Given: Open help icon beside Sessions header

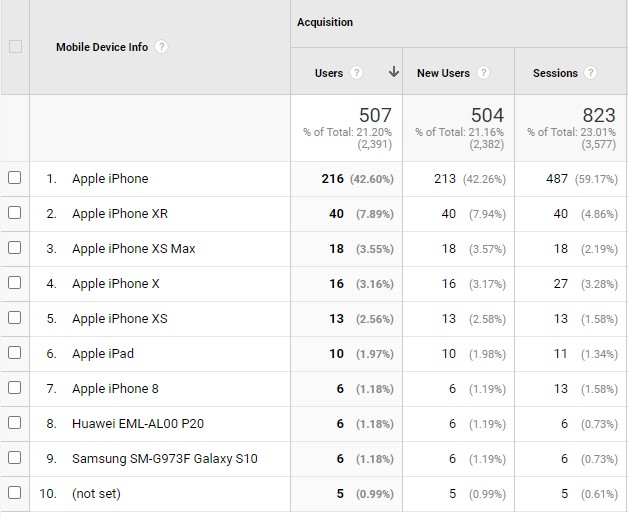Looking at the screenshot, I should [590, 73].
